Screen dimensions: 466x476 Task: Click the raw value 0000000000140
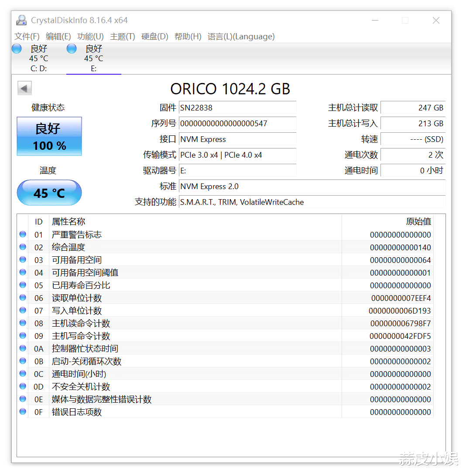[401, 248]
